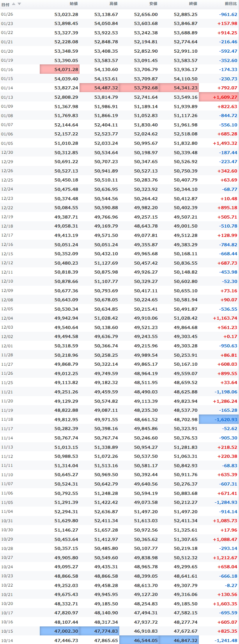The width and height of the screenshot is (239, 644).
Task: Select the 12/19 date cell
Action: click(x=7, y=217)
